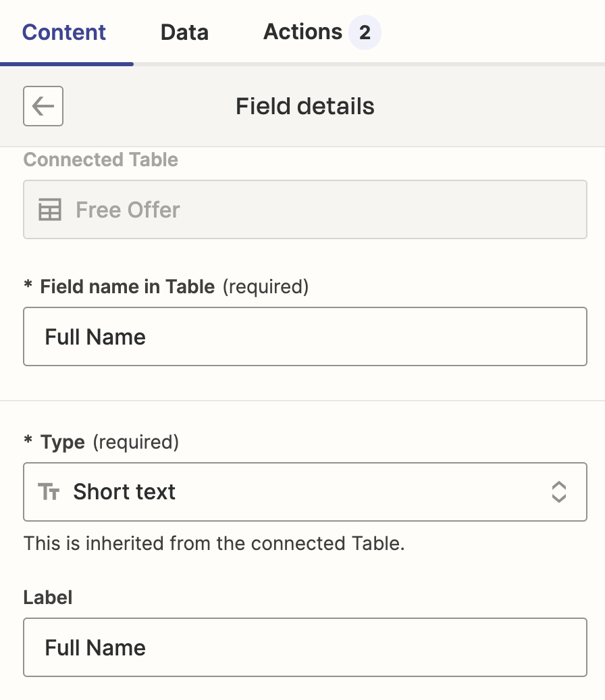Screen dimensions: 605x700
Task: Click the Field details heading
Action: coord(305,106)
